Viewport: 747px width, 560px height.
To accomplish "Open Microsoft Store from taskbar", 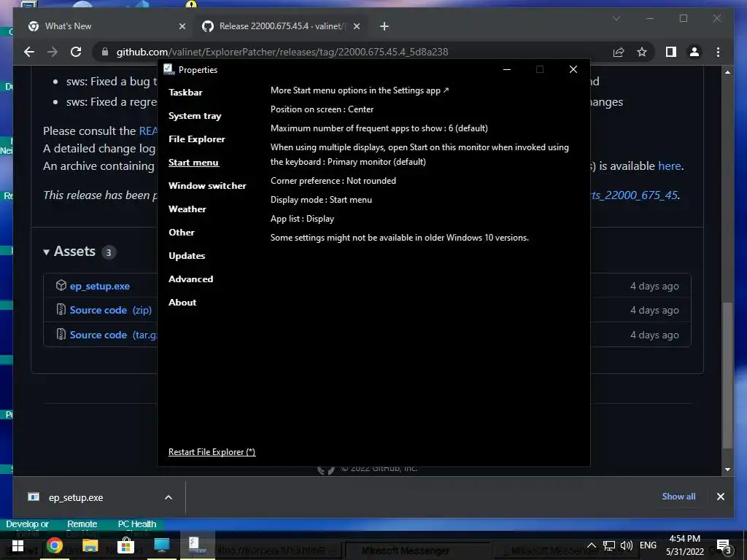I will (125, 545).
